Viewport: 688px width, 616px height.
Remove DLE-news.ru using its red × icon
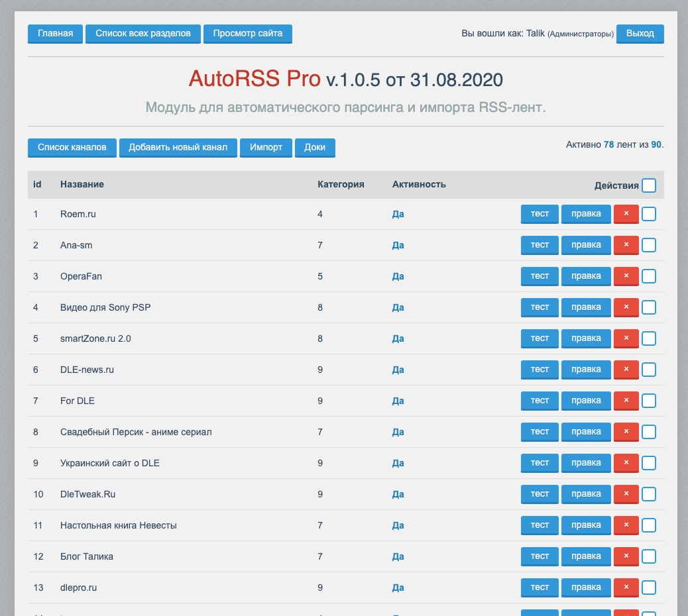pos(626,370)
